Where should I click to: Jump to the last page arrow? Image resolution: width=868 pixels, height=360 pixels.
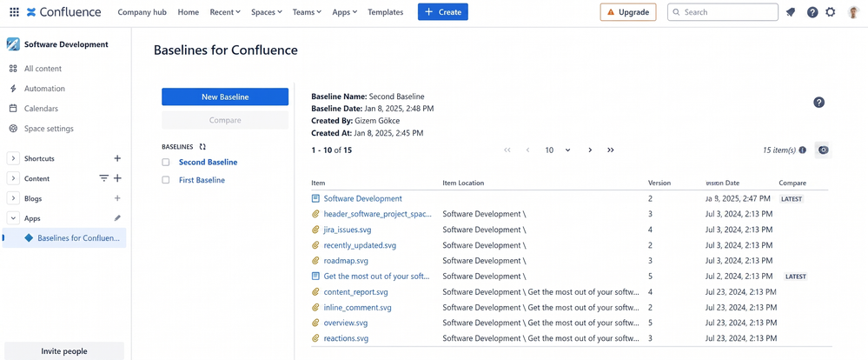click(x=611, y=150)
